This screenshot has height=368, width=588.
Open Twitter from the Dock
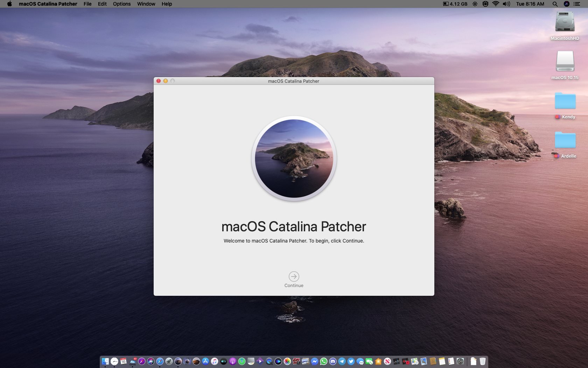point(351,361)
